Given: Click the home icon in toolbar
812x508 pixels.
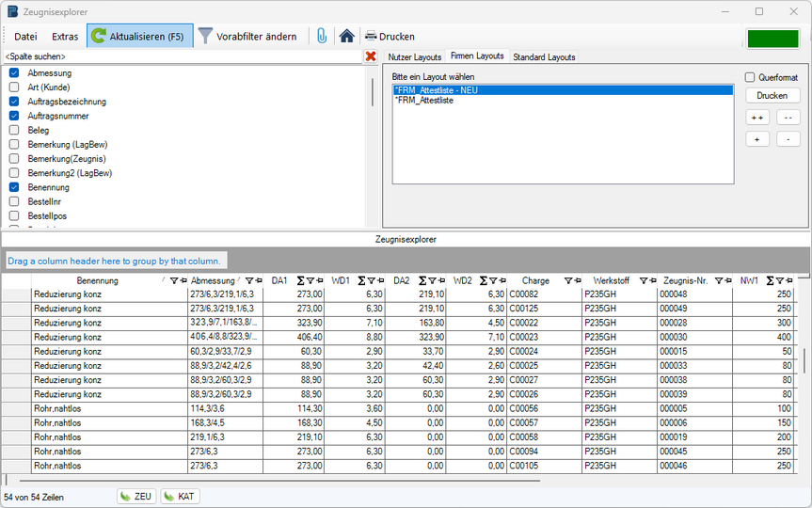Looking at the screenshot, I should (x=346, y=37).
